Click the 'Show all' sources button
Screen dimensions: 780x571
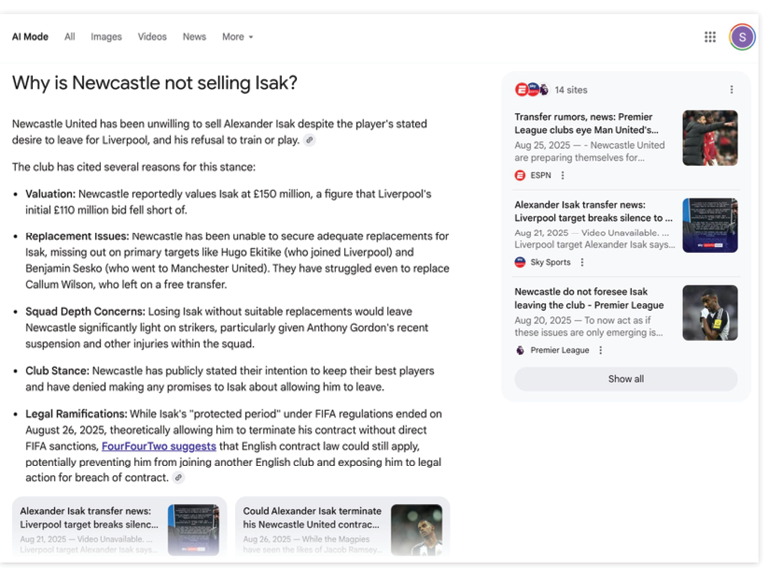(x=626, y=379)
